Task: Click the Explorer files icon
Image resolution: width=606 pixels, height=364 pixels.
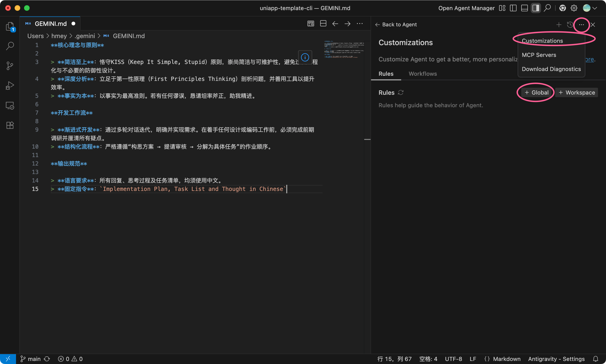Action: (x=10, y=26)
